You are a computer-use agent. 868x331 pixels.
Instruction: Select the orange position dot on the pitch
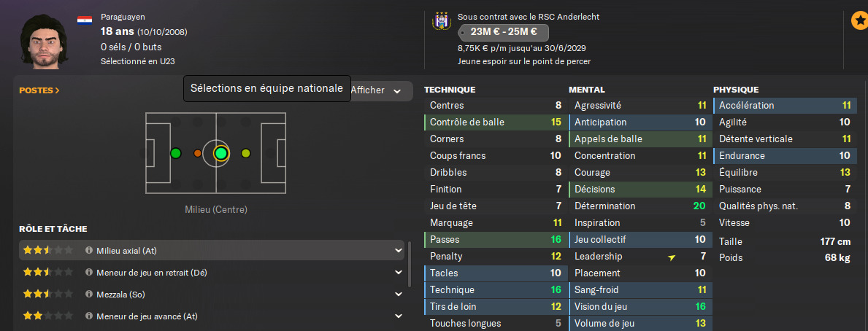click(x=197, y=153)
